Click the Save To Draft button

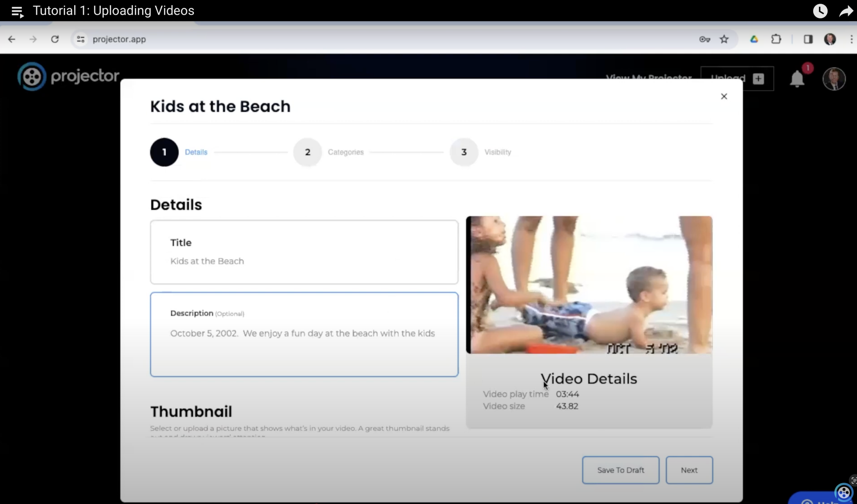tap(621, 470)
